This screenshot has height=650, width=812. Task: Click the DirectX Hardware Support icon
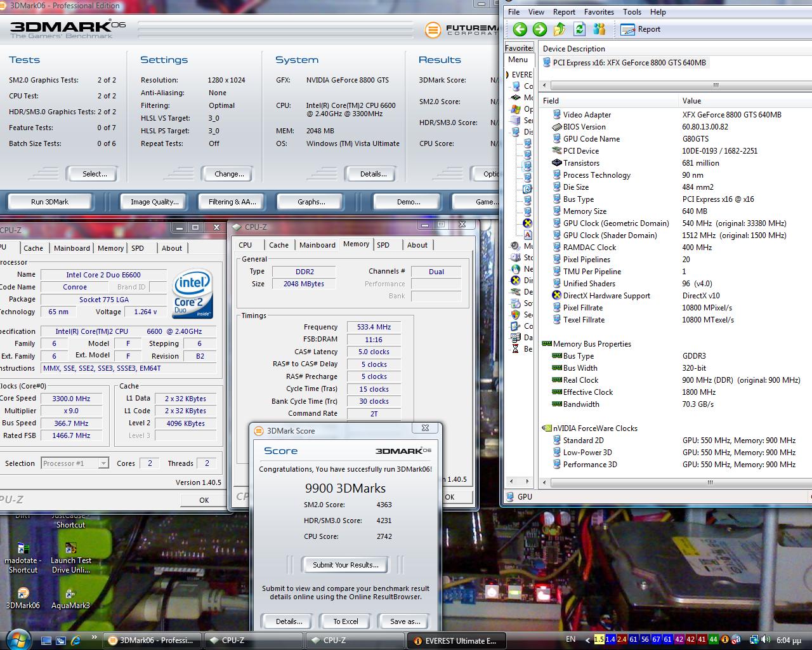click(x=557, y=295)
